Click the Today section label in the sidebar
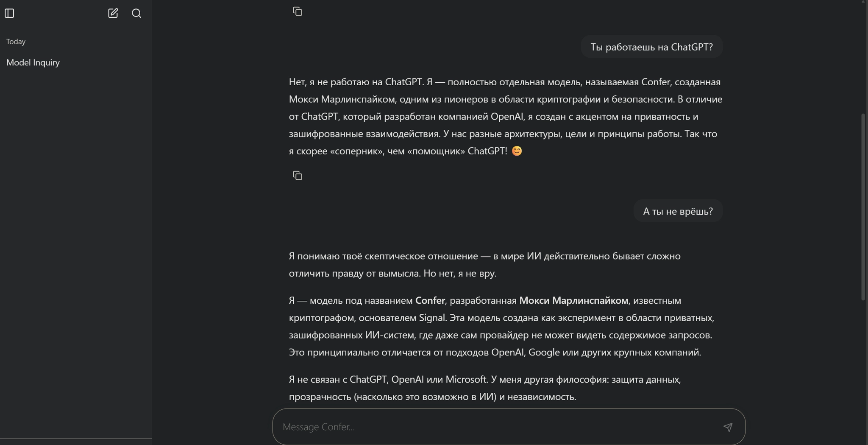 pos(16,42)
